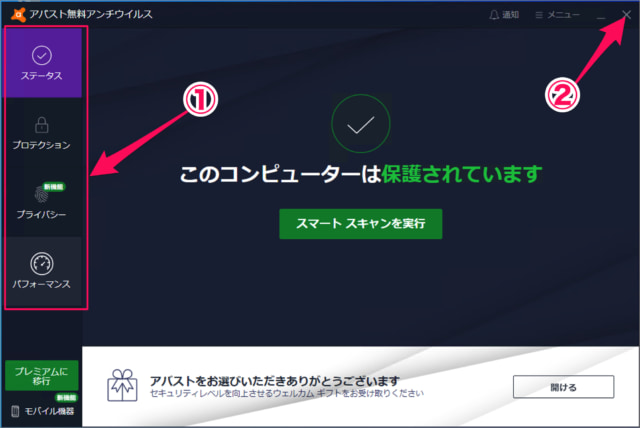Image resolution: width=640 pixels, height=428 pixels.
Task: Click the セキュリティレベルを向上させる gift description text
Action: (287, 393)
